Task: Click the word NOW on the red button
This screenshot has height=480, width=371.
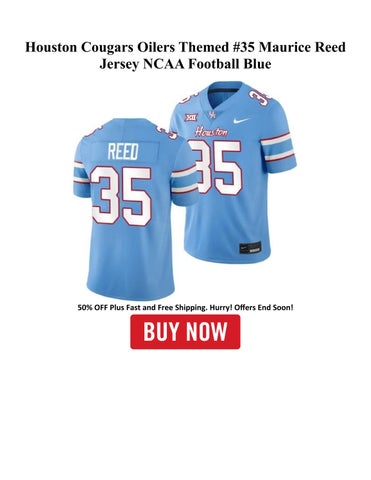Action: 207,332
